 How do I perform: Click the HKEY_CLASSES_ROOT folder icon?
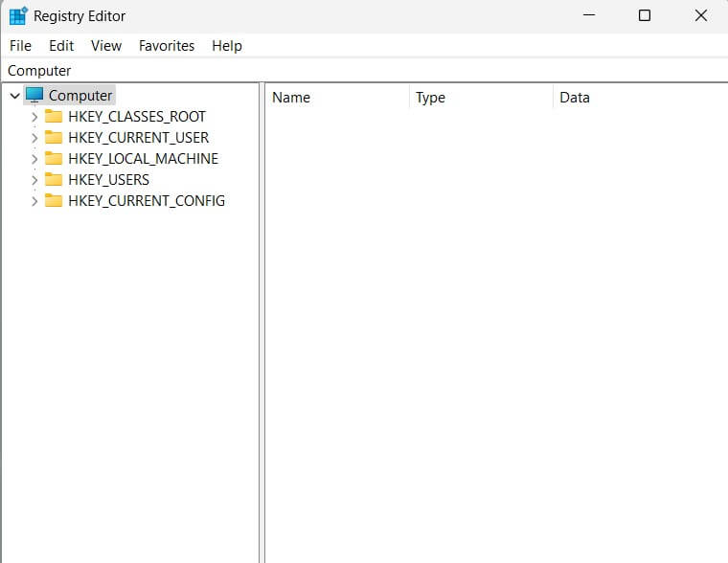click(54, 116)
